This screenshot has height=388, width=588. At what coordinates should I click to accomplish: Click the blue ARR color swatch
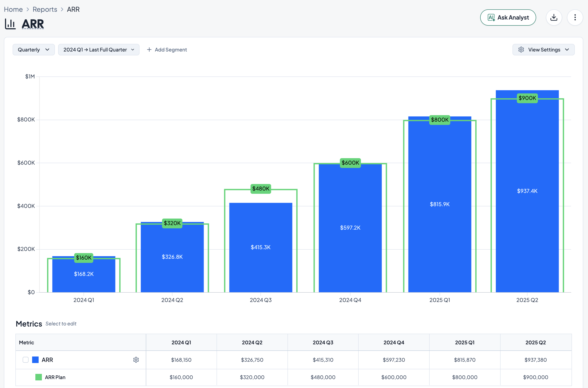pyautogui.click(x=35, y=360)
